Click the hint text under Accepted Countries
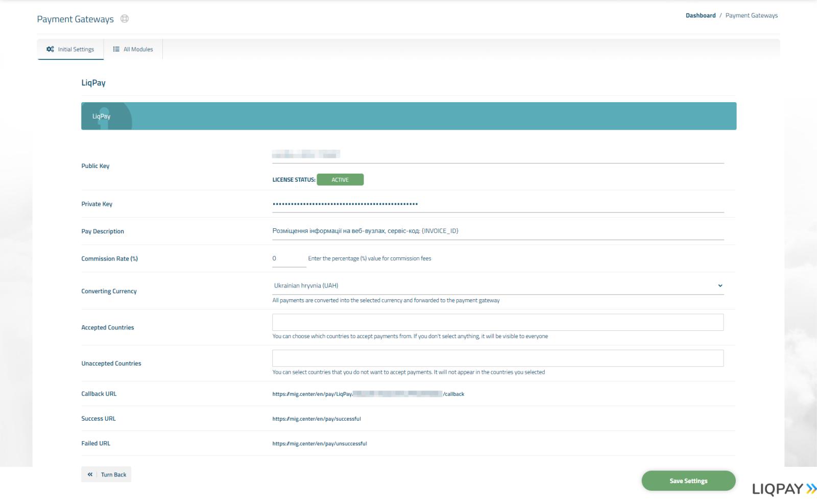This screenshot has height=504, width=817. pos(410,336)
